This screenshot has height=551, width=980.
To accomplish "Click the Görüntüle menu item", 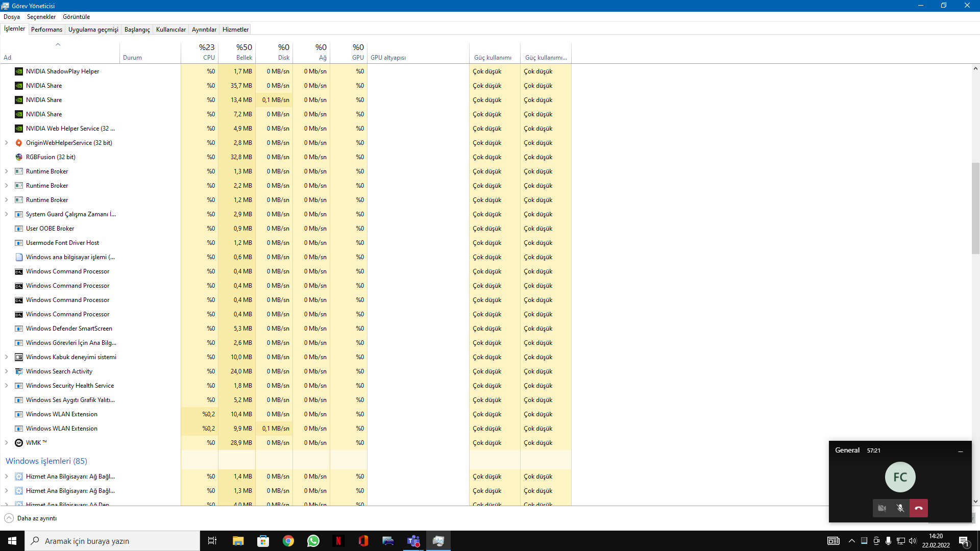I will pos(76,16).
